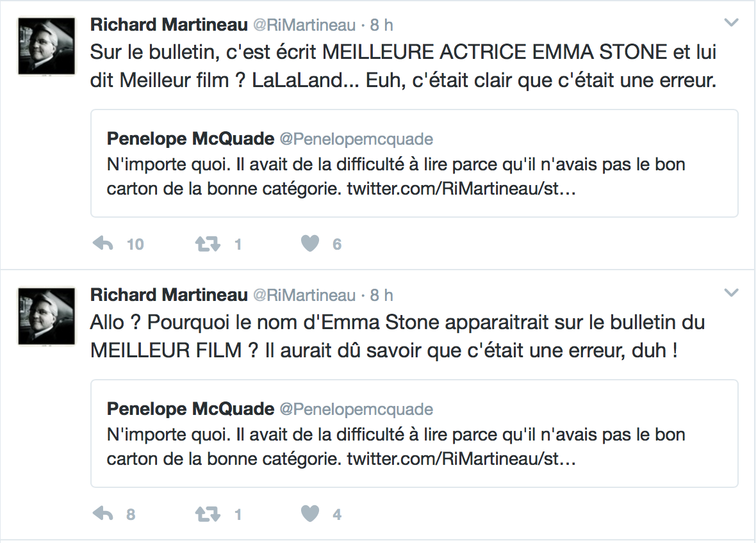Follow twitter.com/RiMartineau link in second quote
756x543 pixels.
coord(461,458)
